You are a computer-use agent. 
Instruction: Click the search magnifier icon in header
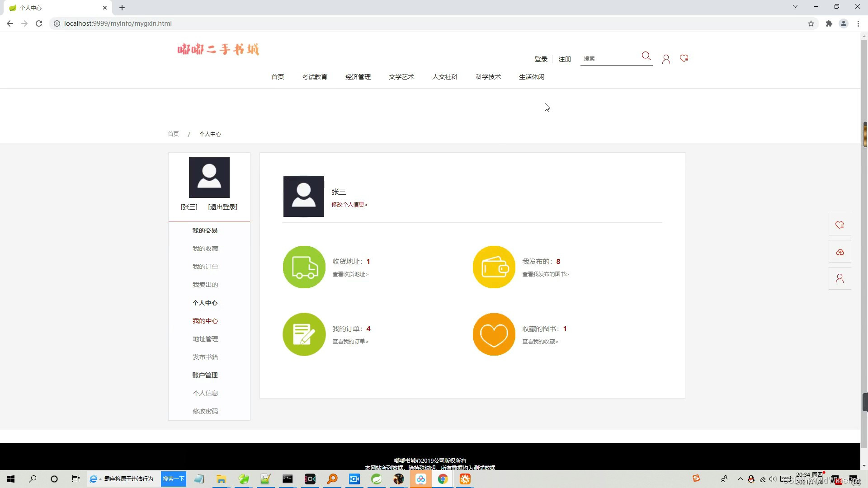[x=646, y=56]
